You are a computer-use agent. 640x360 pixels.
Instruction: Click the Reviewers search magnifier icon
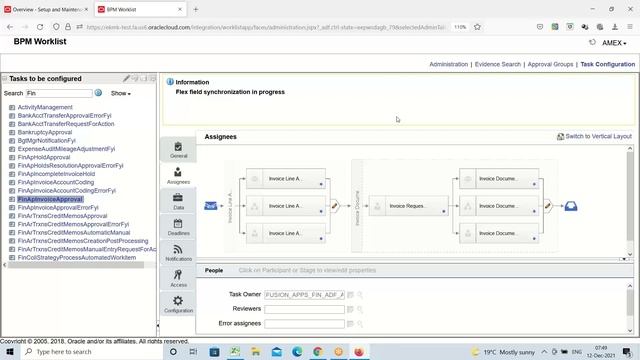point(360,309)
